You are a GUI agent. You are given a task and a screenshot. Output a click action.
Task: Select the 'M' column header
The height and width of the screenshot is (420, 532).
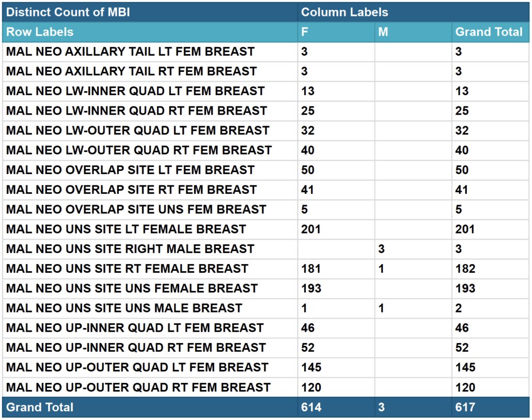click(383, 32)
